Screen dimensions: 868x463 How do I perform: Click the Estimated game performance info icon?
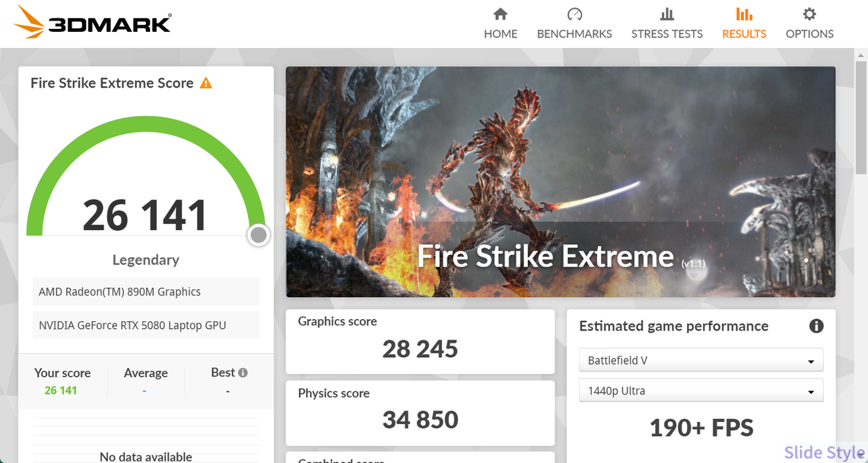coord(816,326)
